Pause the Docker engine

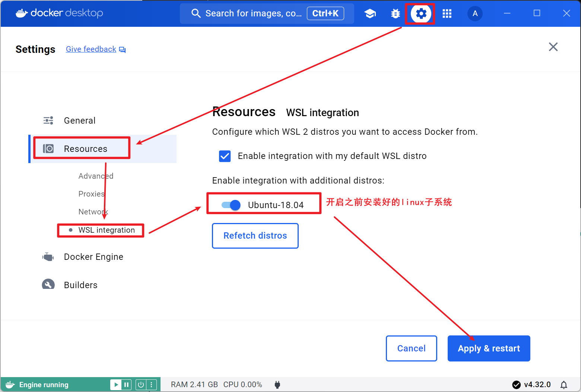click(x=126, y=385)
